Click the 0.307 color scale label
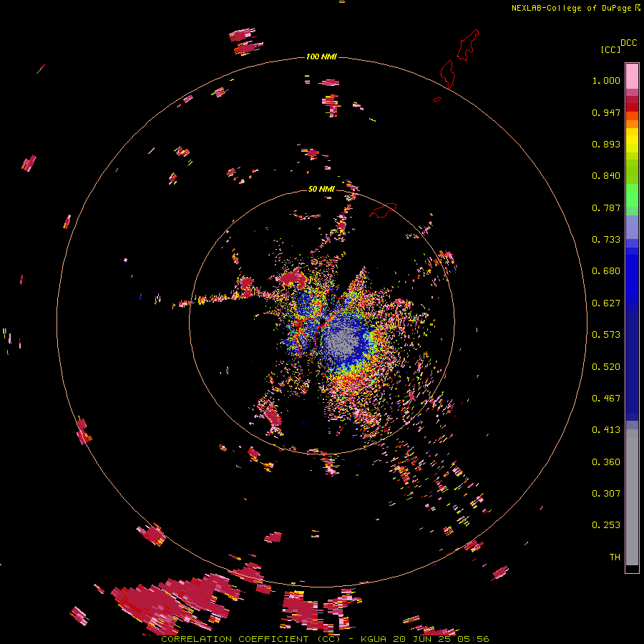This screenshot has height=644, width=644. [x=606, y=494]
